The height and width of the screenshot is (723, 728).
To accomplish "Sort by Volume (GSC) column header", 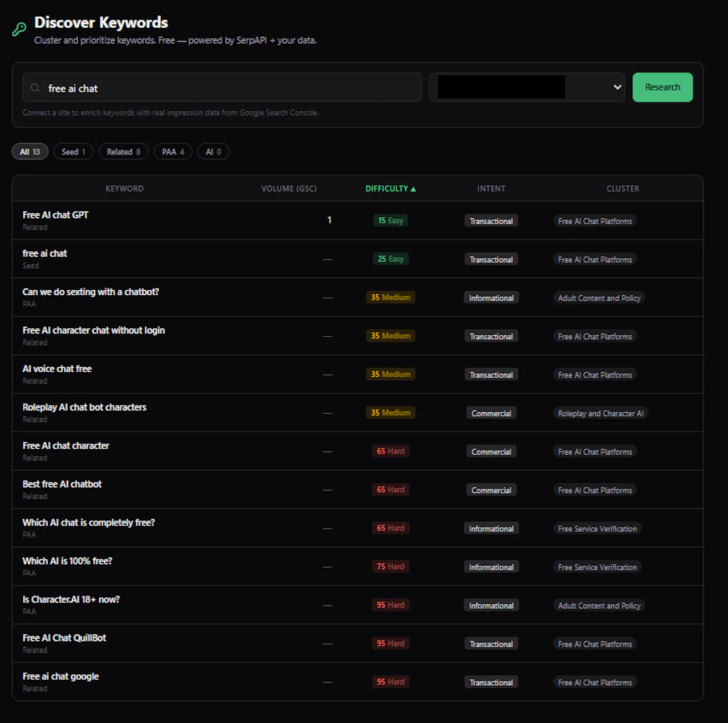I will click(x=289, y=188).
